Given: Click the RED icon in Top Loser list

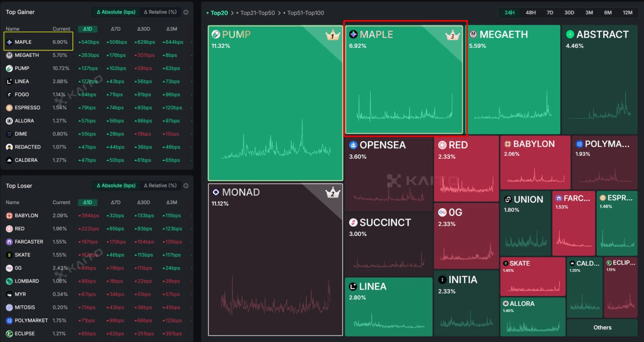Looking at the screenshot, I should coord(10,228).
